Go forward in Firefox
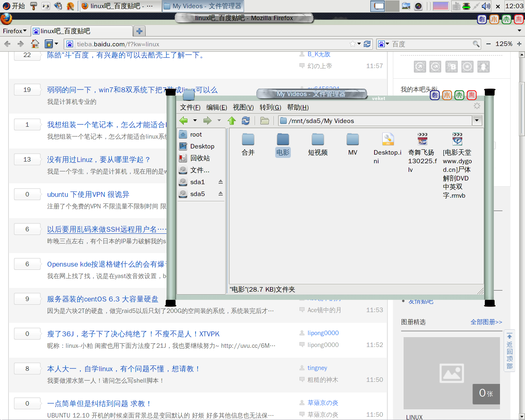 (x=21, y=44)
